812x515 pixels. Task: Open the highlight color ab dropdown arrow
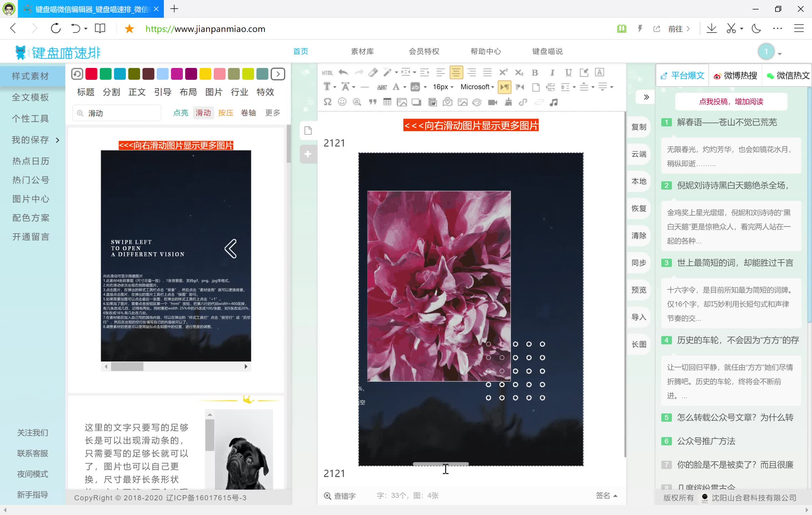tap(425, 87)
